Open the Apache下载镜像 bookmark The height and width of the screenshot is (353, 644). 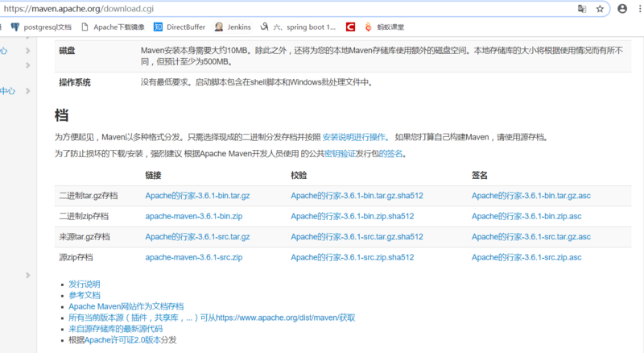click(x=113, y=27)
